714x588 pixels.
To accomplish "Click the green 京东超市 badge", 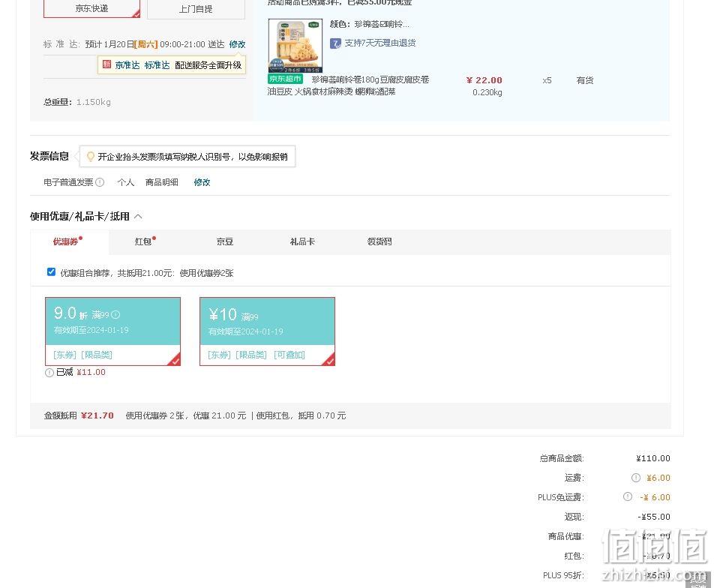I will point(286,79).
